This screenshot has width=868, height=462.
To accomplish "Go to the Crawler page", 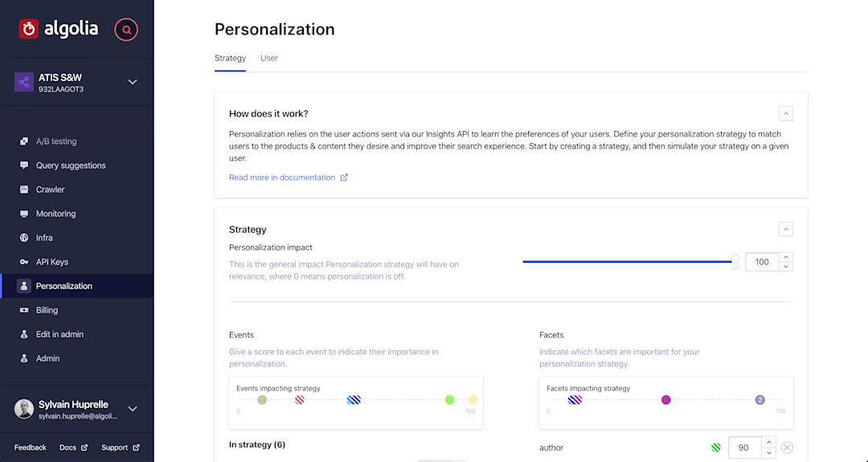I will 50,190.
